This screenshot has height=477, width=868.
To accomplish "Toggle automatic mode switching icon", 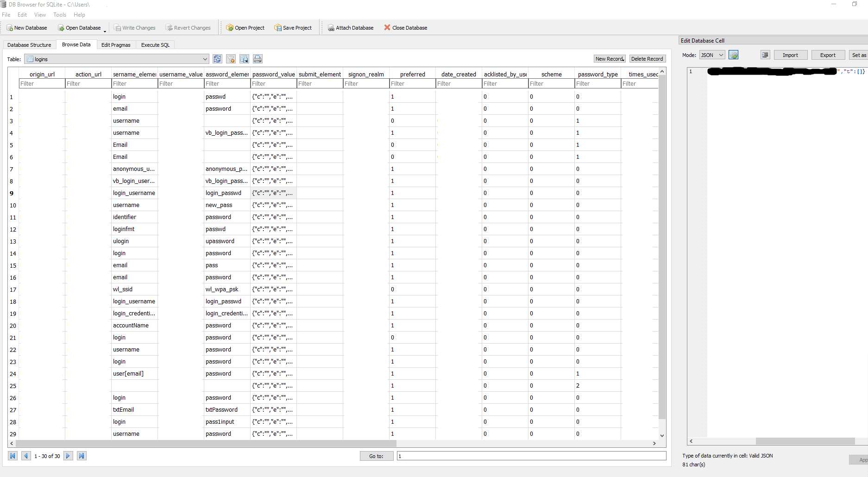I will coord(733,55).
